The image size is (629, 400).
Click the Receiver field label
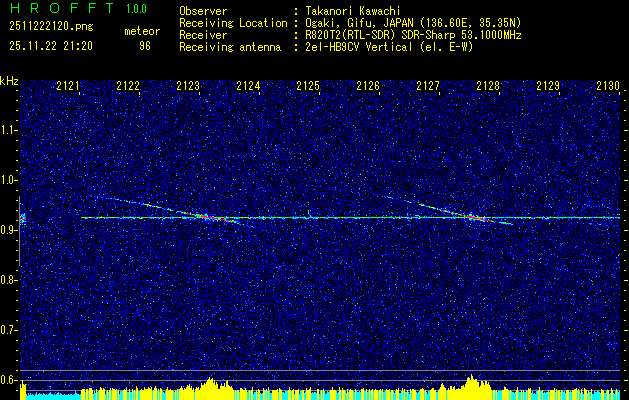(x=203, y=35)
